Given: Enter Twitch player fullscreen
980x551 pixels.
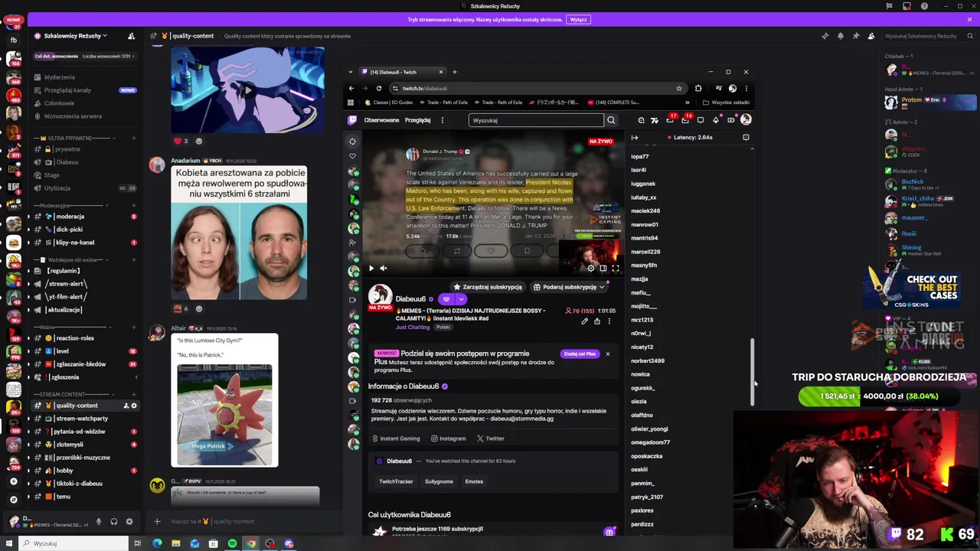Looking at the screenshot, I should point(615,268).
